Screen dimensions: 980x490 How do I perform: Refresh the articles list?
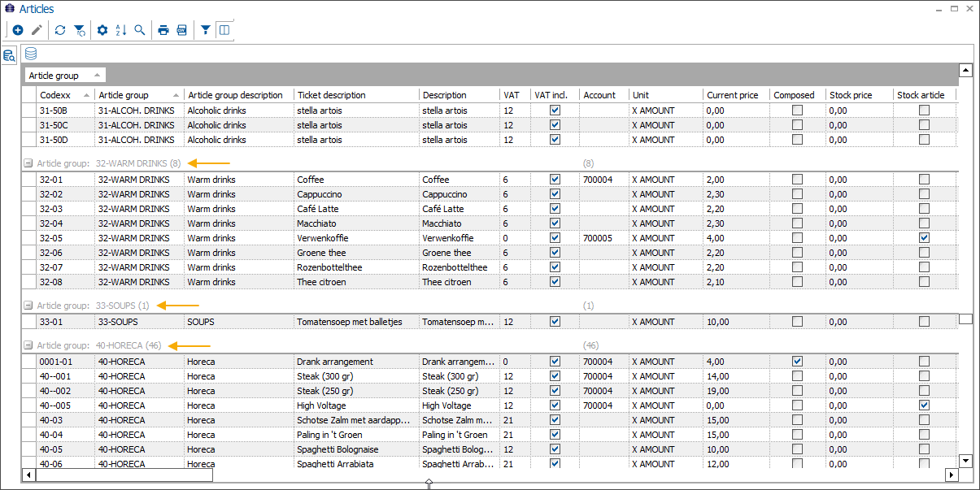point(60,30)
